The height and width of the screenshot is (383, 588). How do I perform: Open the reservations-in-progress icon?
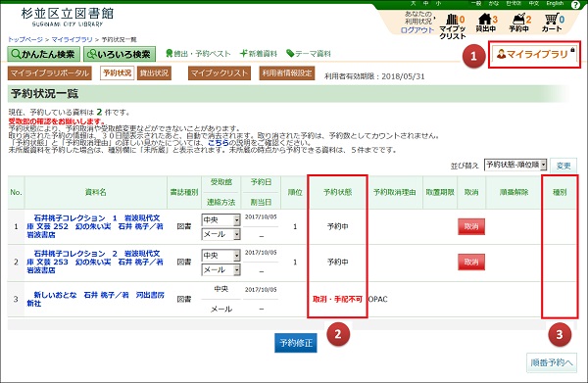point(518,19)
